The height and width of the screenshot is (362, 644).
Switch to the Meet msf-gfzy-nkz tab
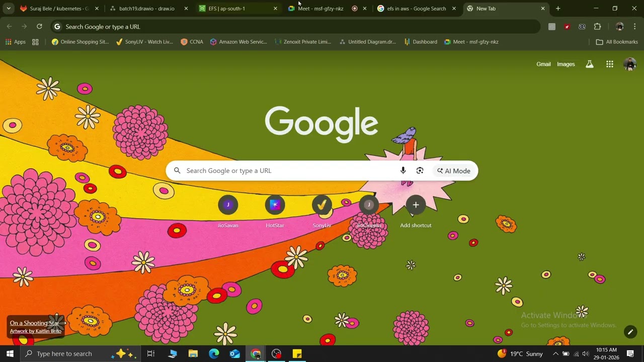[x=327, y=9]
